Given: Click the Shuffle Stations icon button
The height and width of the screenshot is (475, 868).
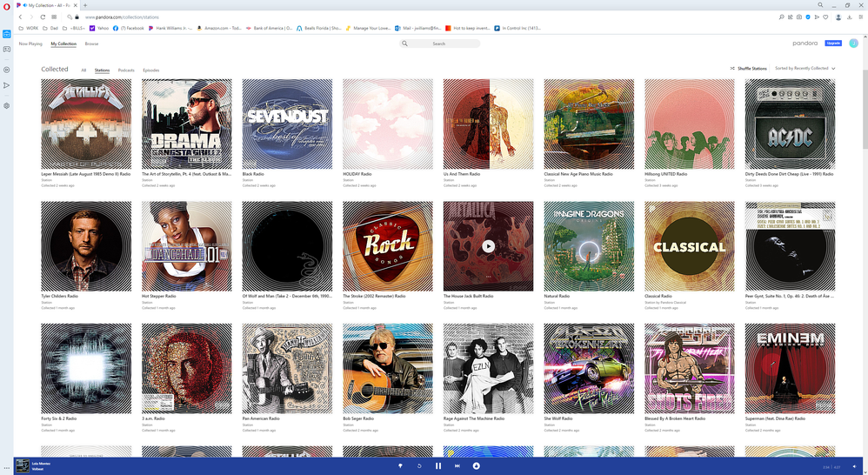Looking at the screenshot, I should (x=732, y=68).
